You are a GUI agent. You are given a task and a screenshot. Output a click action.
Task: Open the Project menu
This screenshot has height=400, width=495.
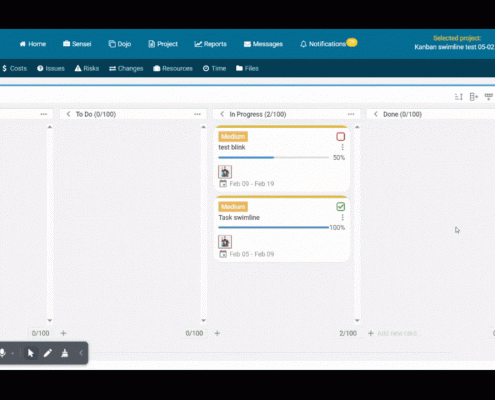coord(163,44)
